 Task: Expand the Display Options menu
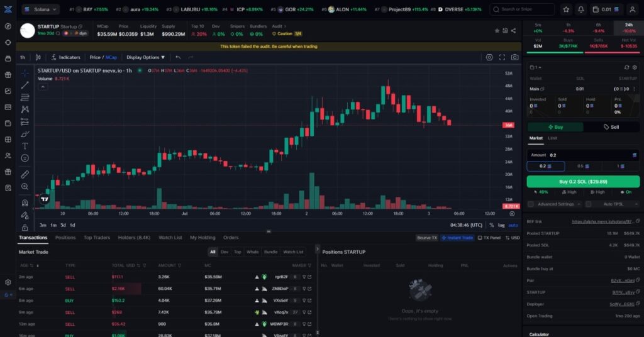[145, 57]
